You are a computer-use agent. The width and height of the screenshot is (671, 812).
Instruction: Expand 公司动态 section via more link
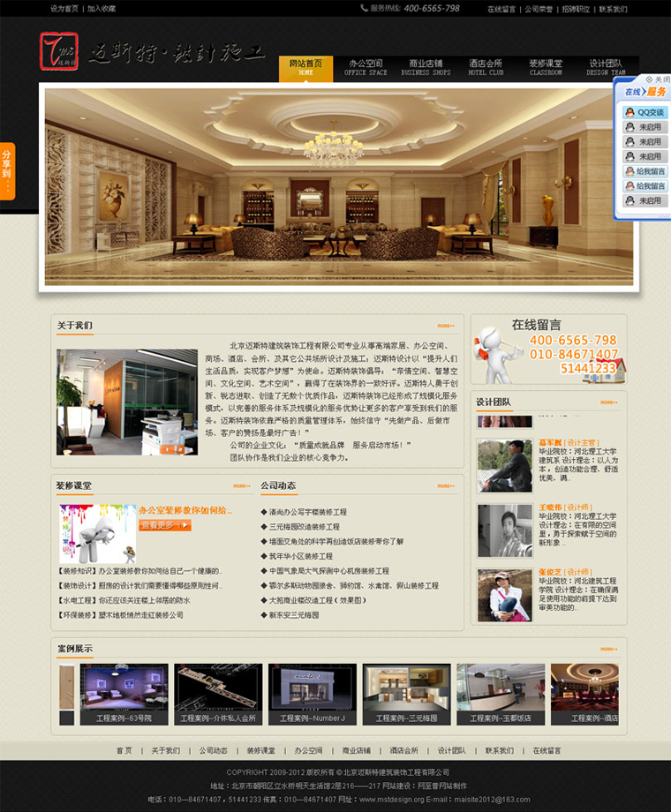point(446,485)
